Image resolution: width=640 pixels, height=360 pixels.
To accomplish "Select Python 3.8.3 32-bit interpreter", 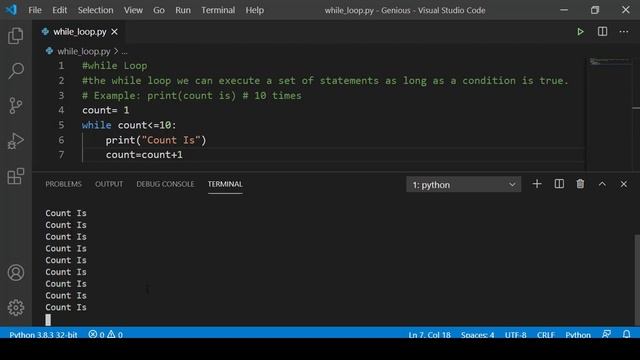I will tap(43, 335).
